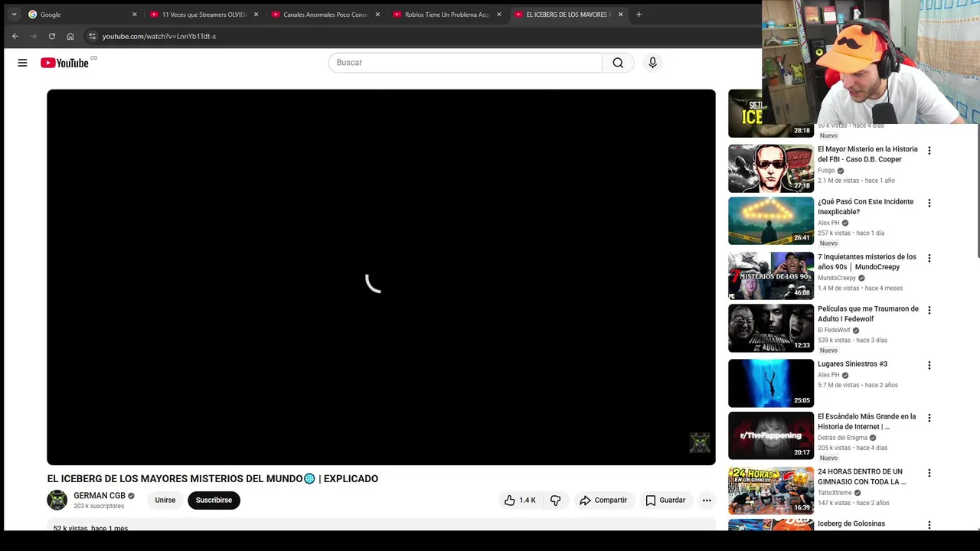Close the Roblox Tiene Un Problema tab
The image size is (980, 551).
coord(499,15)
